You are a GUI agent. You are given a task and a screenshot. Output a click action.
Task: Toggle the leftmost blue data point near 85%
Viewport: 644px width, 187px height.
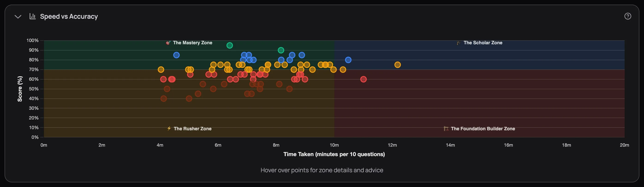(176, 55)
